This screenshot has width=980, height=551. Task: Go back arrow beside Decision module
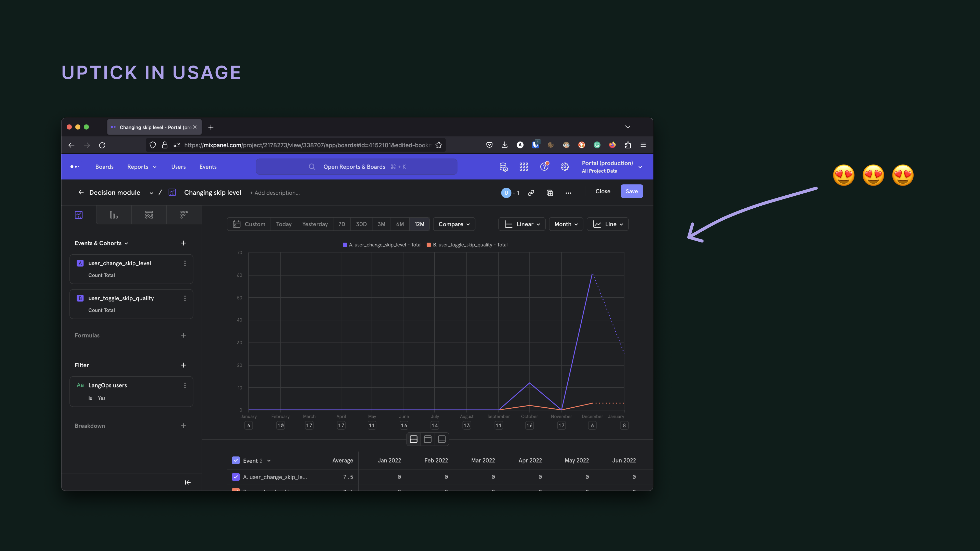point(81,192)
